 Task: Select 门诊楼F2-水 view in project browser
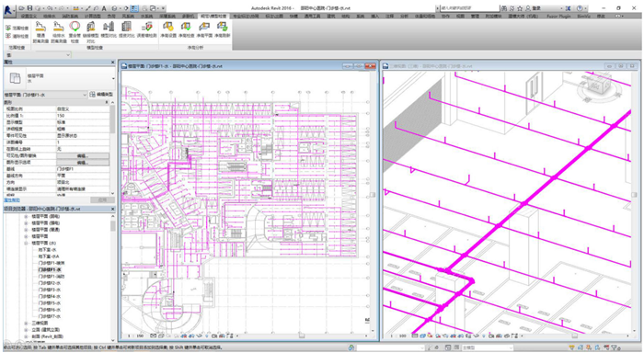pyautogui.click(x=50, y=283)
